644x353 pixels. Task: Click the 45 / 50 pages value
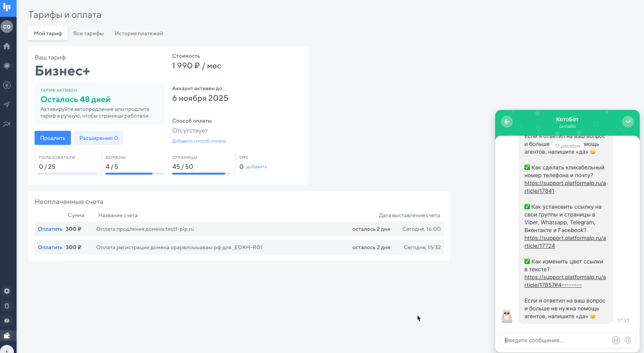pyautogui.click(x=183, y=167)
